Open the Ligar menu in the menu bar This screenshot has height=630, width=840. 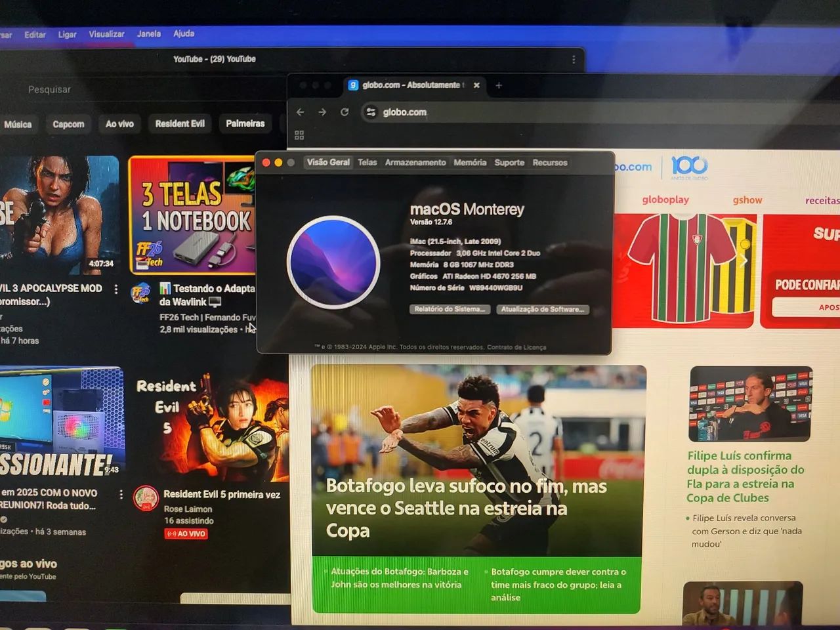[67, 35]
